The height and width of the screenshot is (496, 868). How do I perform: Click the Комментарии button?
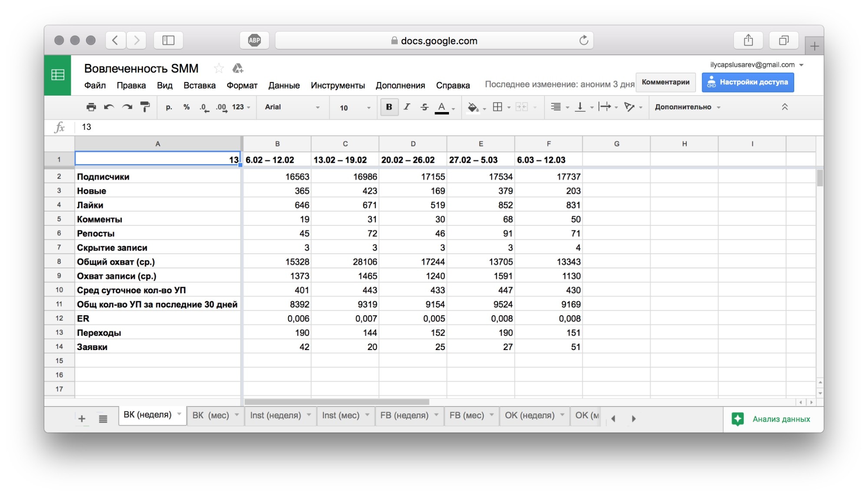click(x=665, y=82)
